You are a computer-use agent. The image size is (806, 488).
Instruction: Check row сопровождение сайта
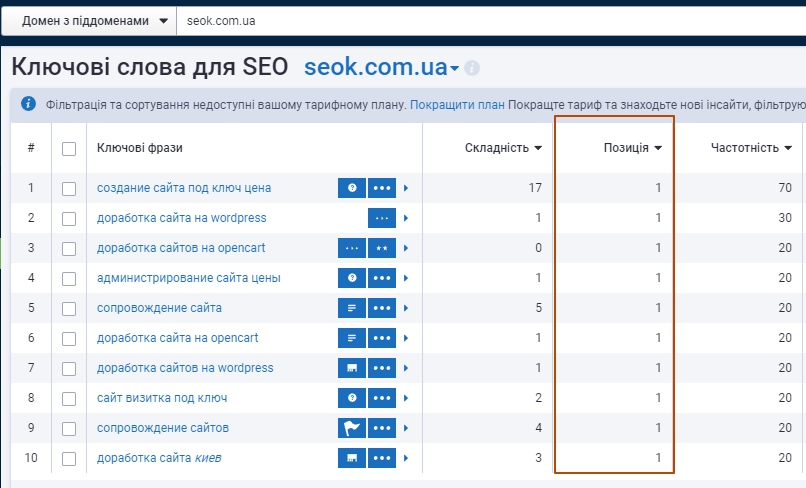69,309
